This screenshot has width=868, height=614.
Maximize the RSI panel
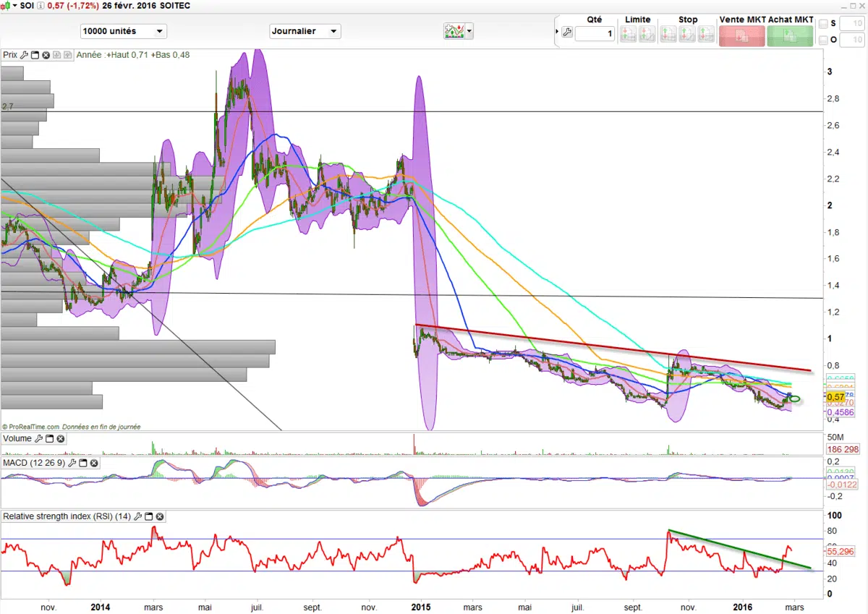148,516
